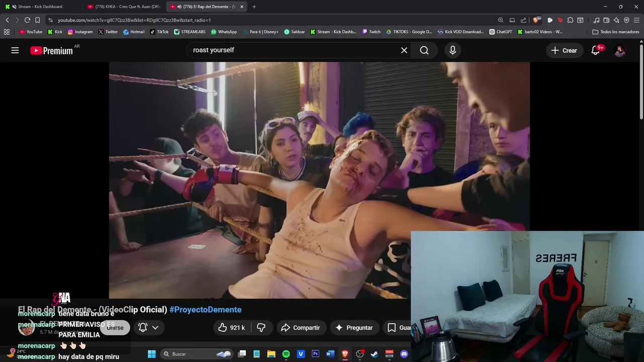Open a new browser tab

pos(254,7)
